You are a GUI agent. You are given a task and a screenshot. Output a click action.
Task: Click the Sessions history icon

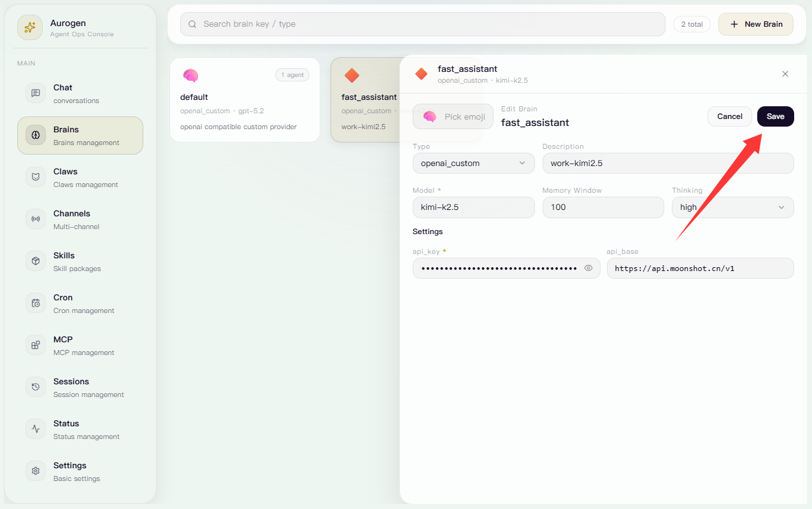pyautogui.click(x=36, y=387)
